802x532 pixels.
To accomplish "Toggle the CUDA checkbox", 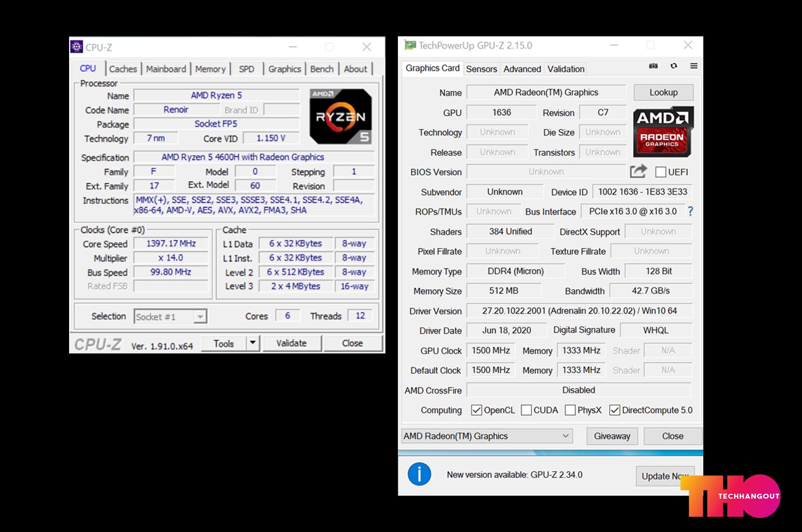I will 526,410.
